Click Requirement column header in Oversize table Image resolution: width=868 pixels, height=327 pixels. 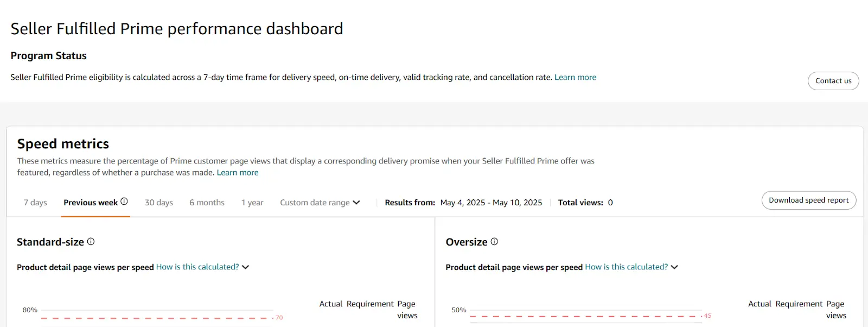tap(799, 304)
